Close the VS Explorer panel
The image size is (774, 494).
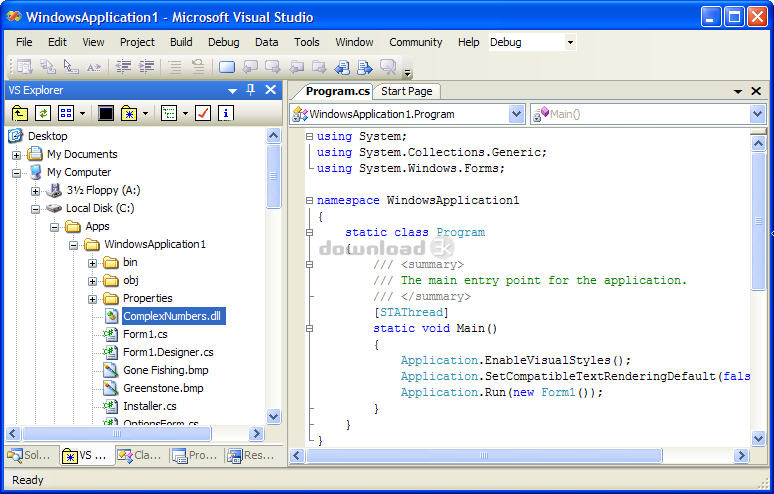271,90
